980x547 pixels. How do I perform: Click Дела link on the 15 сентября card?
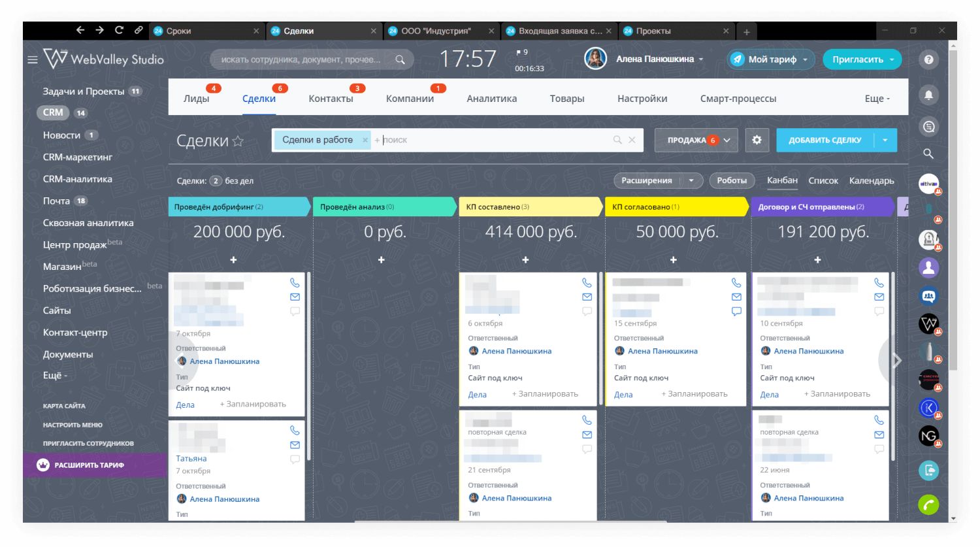623,395
